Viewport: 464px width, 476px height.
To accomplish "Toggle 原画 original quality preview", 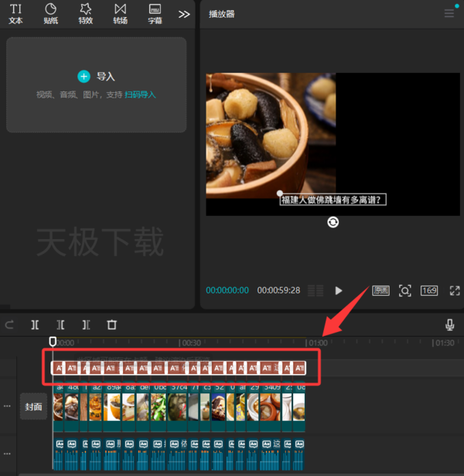I will pyautogui.click(x=380, y=290).
